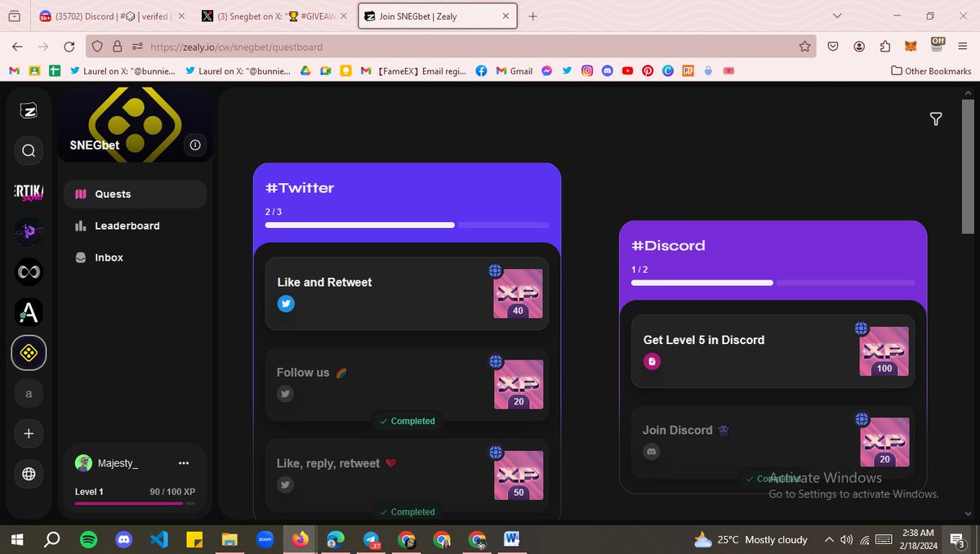
Task: Open Windows notification center icon
Action: (959, 539)
